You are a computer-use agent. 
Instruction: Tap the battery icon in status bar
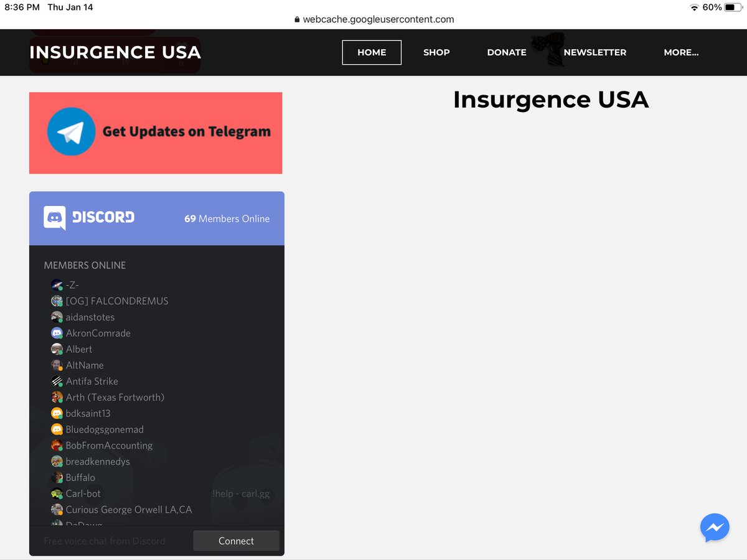733,7
